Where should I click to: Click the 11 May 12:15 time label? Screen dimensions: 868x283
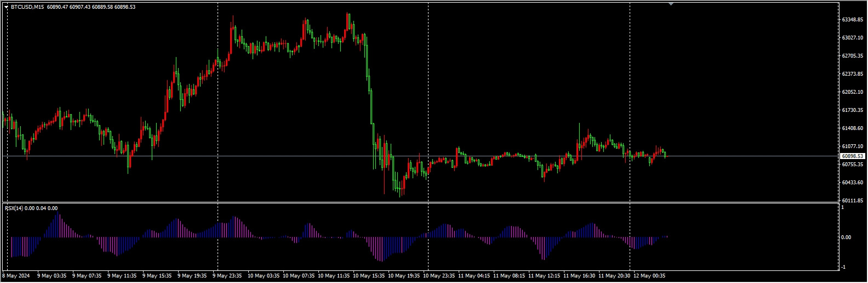coord(544,276)
